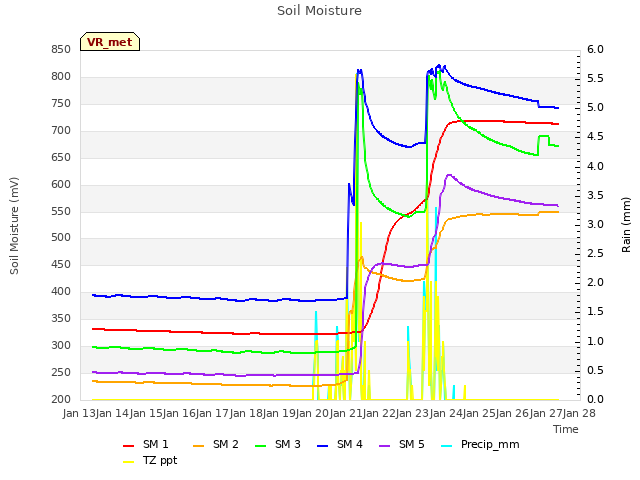Click red SM 1 legend color marker
The image size is (640, 480).
click(x=129, y=446)
